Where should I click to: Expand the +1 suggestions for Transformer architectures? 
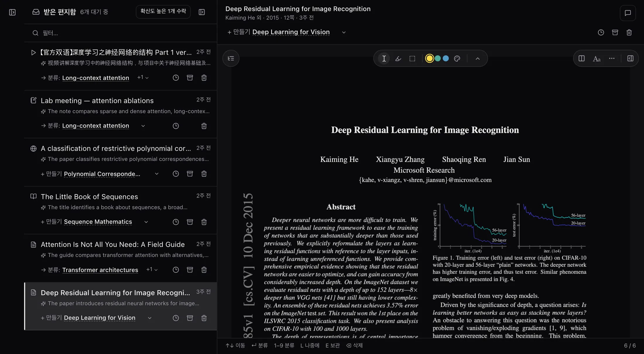coord(152,270)
